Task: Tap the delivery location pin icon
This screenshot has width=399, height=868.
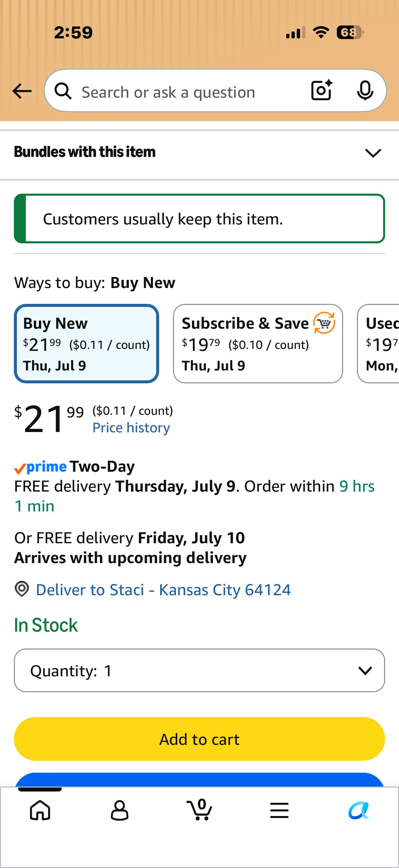Action: [22, 589]
